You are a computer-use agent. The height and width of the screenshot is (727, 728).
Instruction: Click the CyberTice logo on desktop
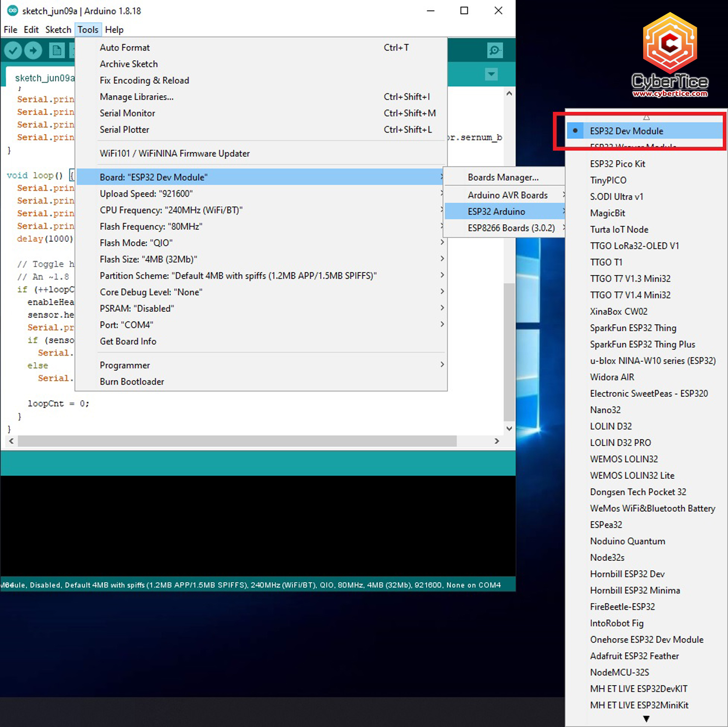click(670, 56)
